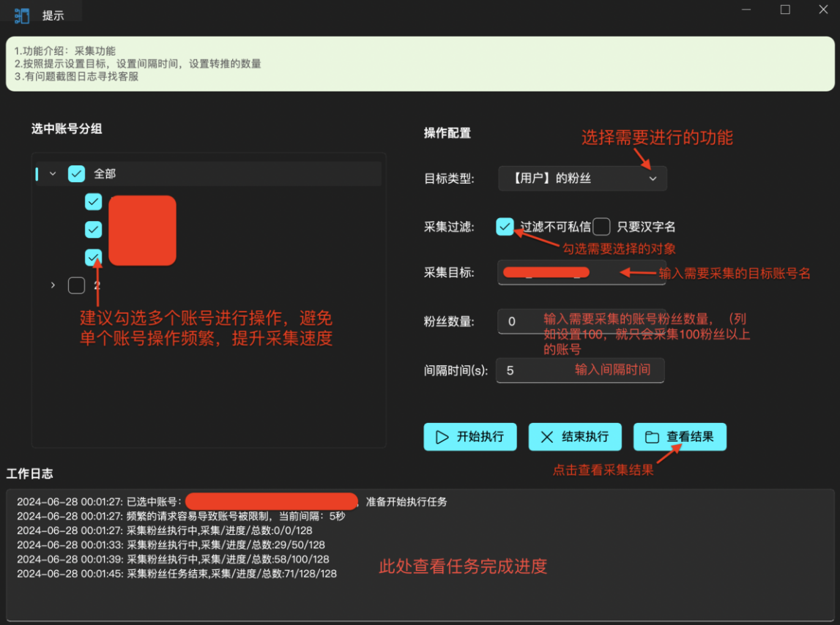
Task: Open the 目标类型 dropdown
Action: pos(582,179)
